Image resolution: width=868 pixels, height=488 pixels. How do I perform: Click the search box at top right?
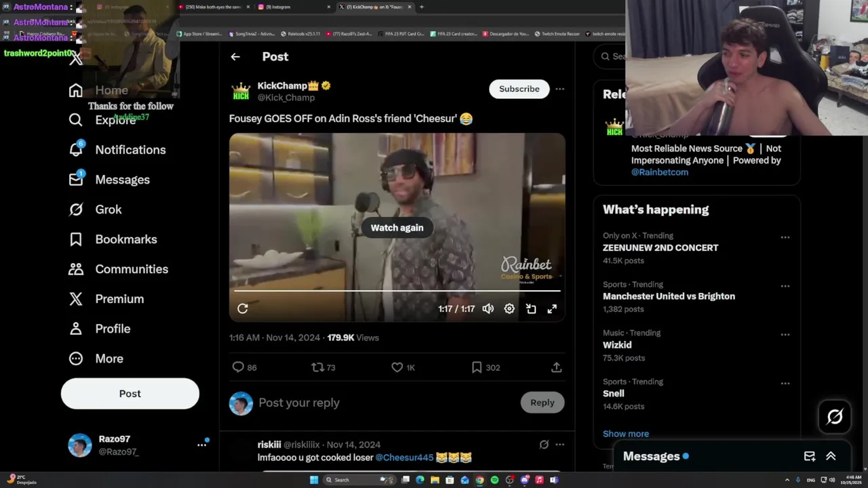(610, 56)
